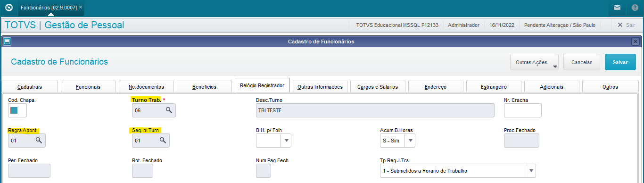Click the Cancelar button

click(581, 62)
